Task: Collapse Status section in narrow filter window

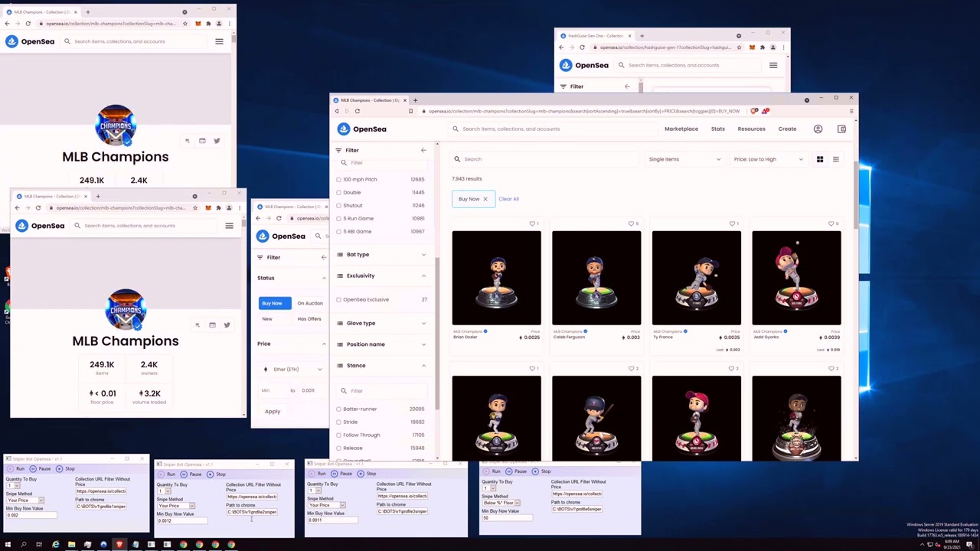Action: pyautogui.click(x=324, y=278)
